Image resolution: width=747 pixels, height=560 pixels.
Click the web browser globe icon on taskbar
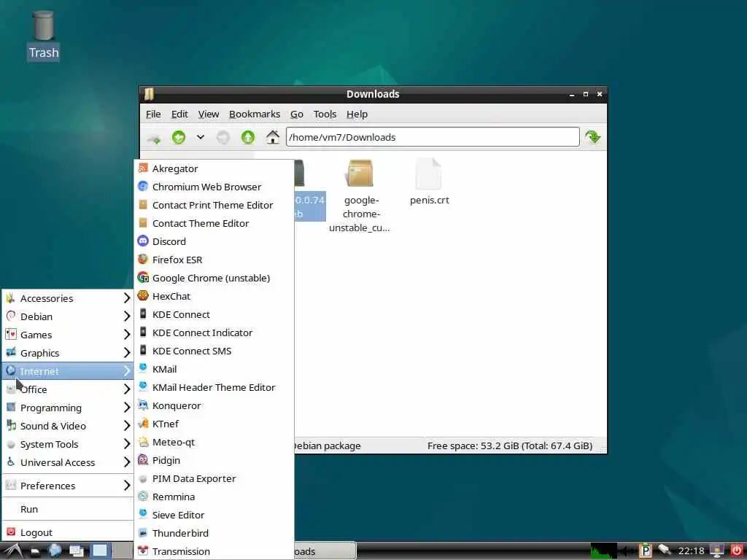(55, 551)
